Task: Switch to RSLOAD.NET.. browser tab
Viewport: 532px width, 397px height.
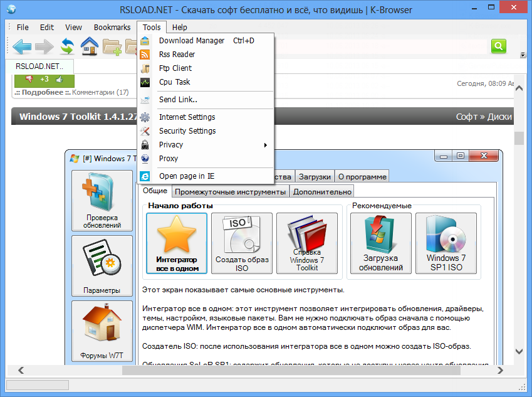Action: point(39,66)
